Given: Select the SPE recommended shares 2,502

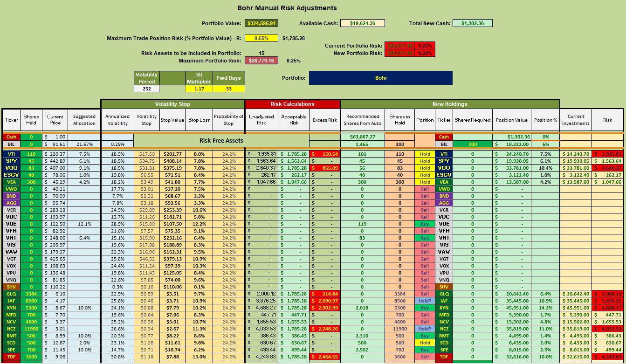Looking at the screenshot, I should click(362, 350).
